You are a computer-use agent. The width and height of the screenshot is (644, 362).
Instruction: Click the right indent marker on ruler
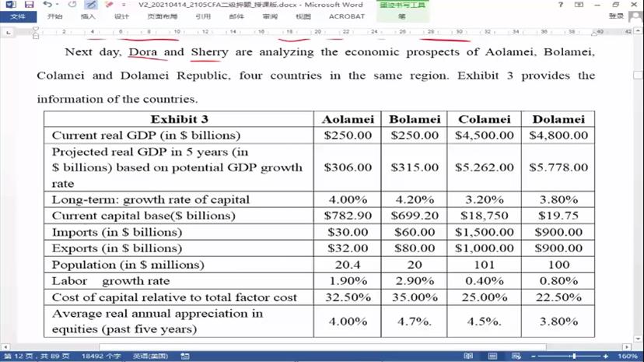tap(595, 33)
